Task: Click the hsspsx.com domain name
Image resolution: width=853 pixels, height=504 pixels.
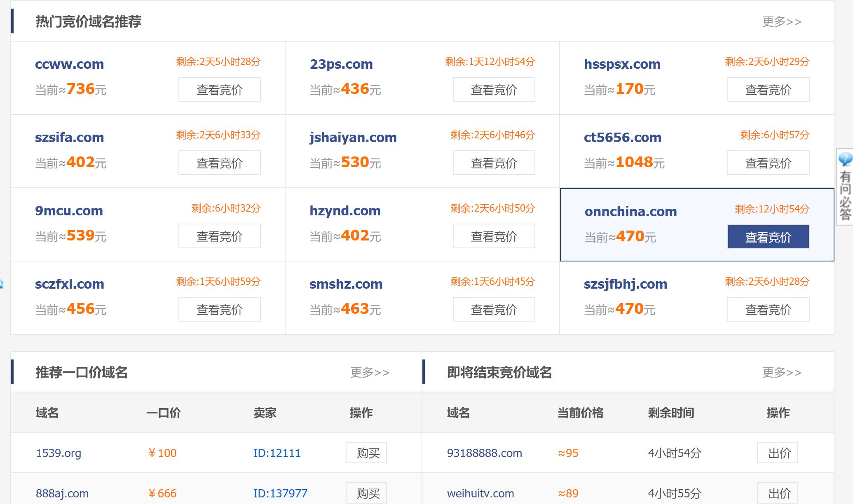Action: (622, 64)
